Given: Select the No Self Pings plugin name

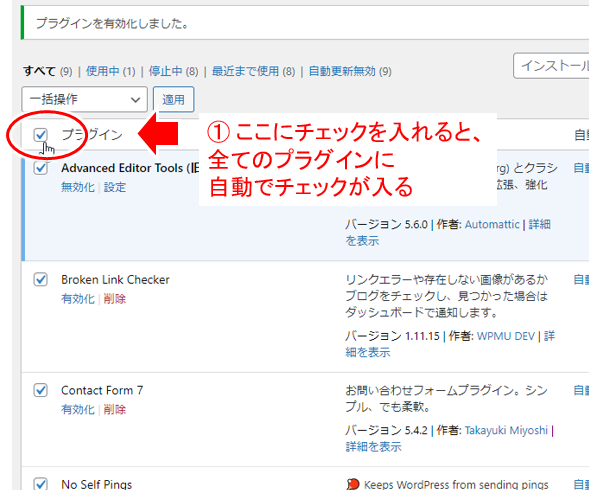Looking at the screenshot, I should pyautogui.click(x=97, y=484).
